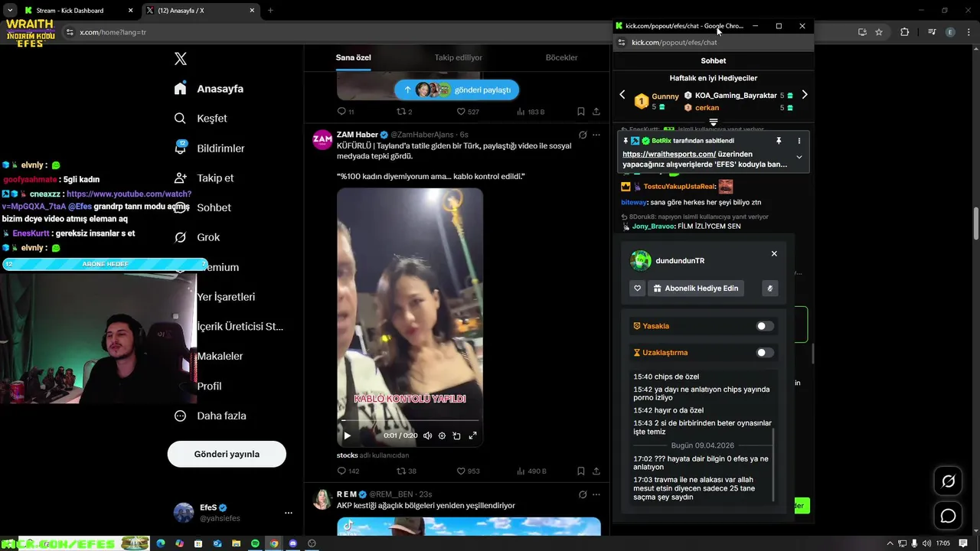Open more options on ZAM Haber post
Image resolution: width=980 pixels, height=551 pixels.
(596, 135)
